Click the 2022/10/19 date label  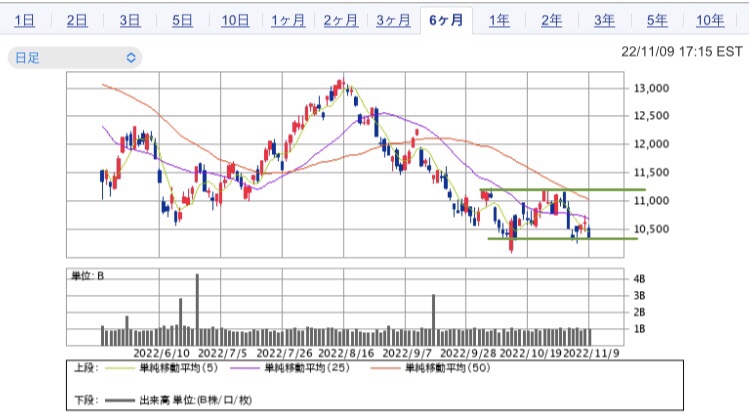[x=530, y=353]
